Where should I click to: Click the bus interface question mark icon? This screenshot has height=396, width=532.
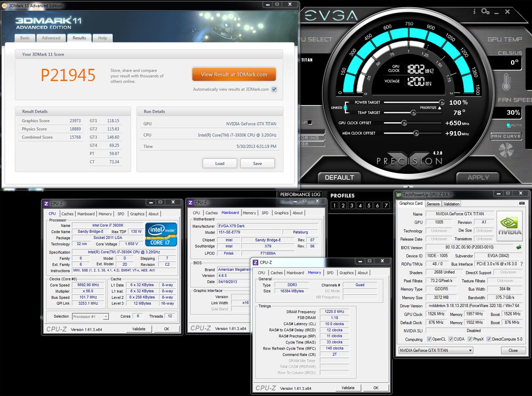click(x=521, y=264)
